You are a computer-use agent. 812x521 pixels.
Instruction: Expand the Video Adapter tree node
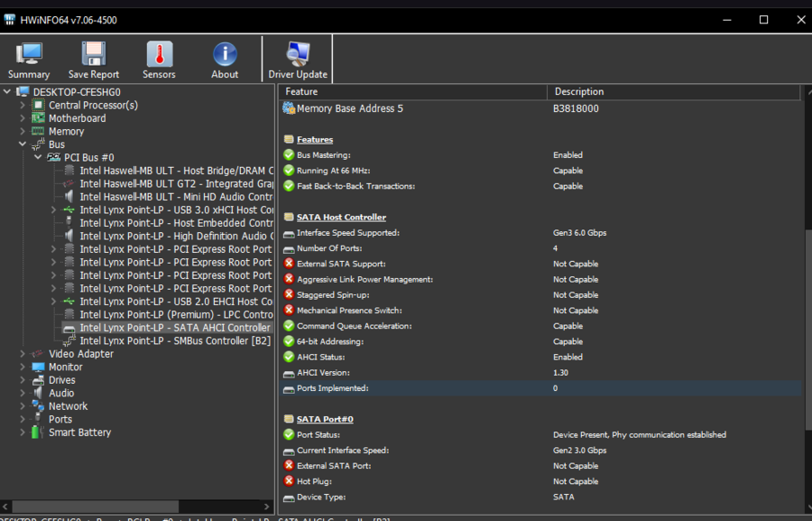[x=23, y=354]
